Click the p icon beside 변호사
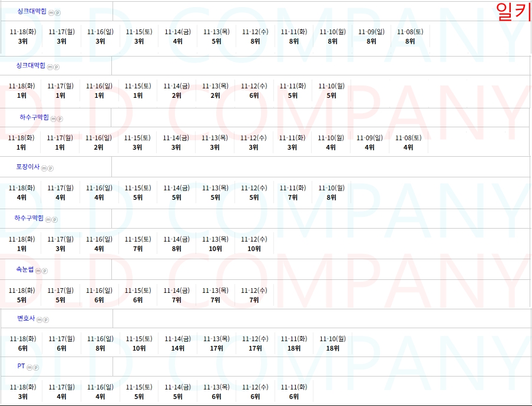Screen dimensions: 532x406 [x=46, y=320]
